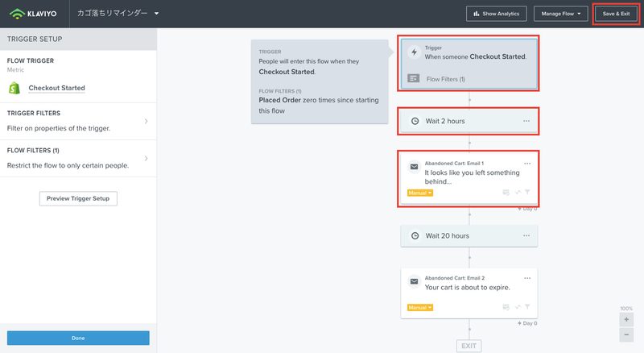Screen dimensions: 644x353
Task: Expand the Trigger Filters section
Action: (x=78, y=121)
